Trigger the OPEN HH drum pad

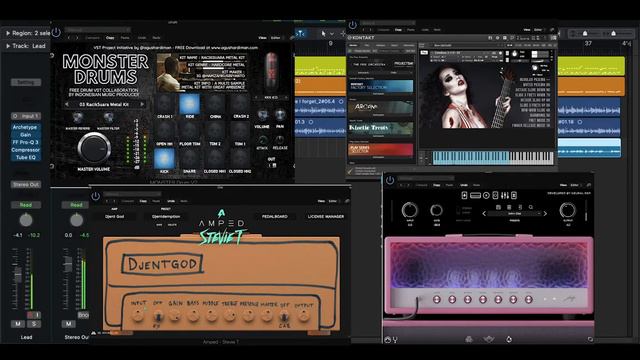(164, 131)
